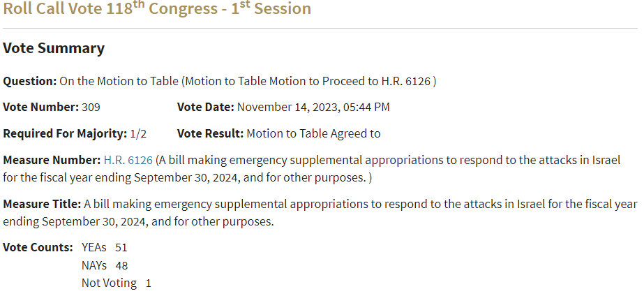The image size is (644, 296).
Task: Select the Required For Majority: label
Action: tap(65, 133)
